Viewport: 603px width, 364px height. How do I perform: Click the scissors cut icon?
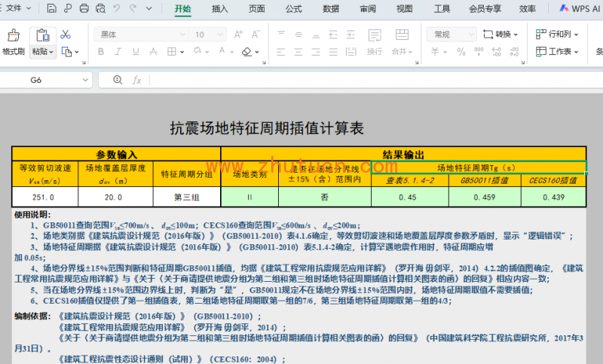[x=66, y=35]
